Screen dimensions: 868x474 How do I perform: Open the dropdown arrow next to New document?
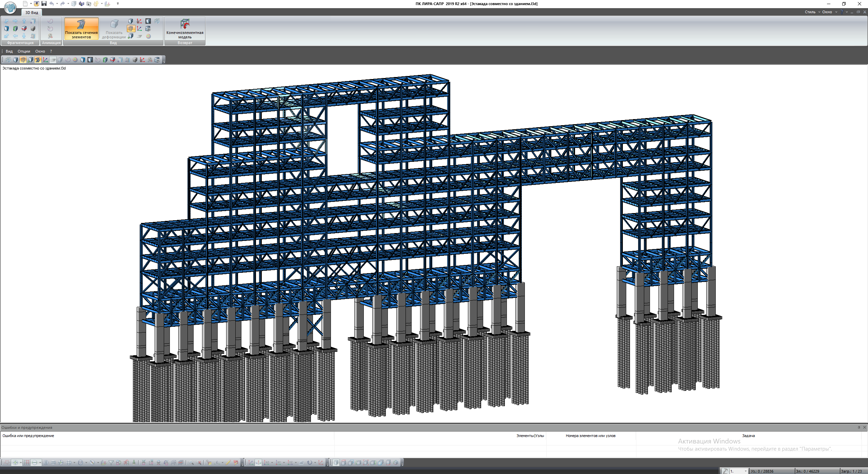31,4
